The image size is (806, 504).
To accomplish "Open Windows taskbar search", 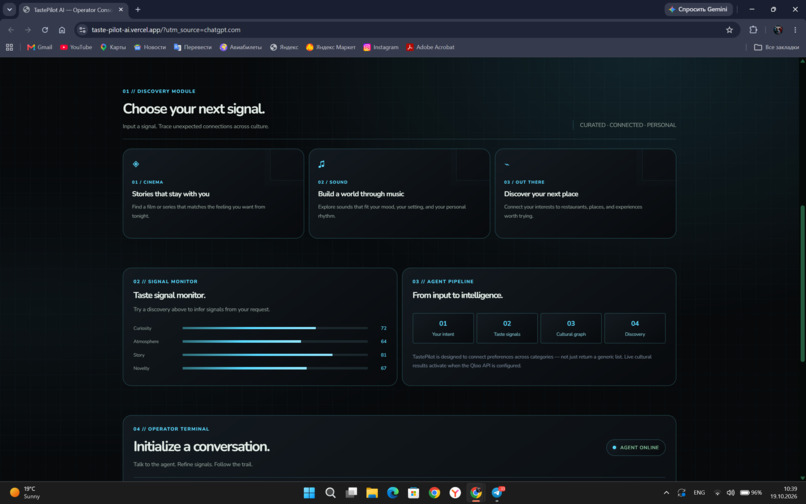I will (x=330, y=493).
